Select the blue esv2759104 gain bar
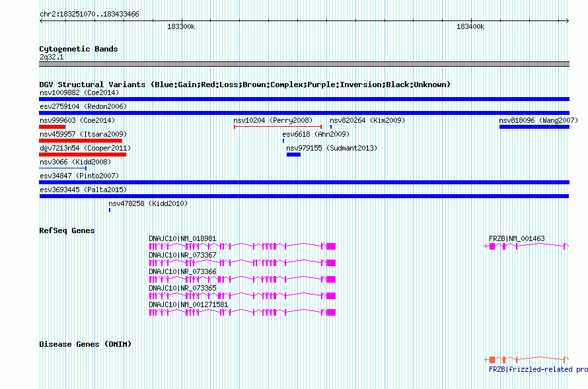The width and height of the screenshot is (588, 389). click(304, 113)
